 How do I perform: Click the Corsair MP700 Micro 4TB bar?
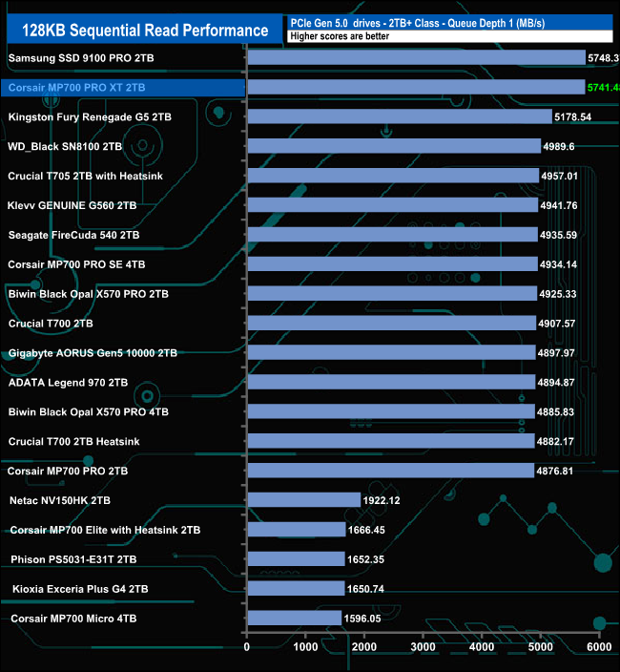pyautogui.click(x=295, y=619)
